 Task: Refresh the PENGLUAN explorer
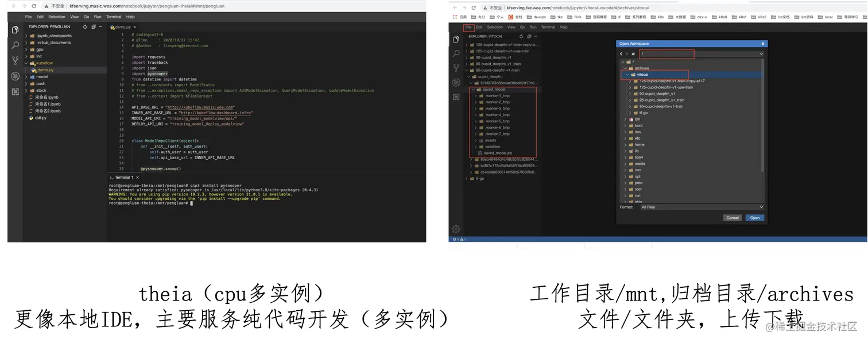coord(86,26)
